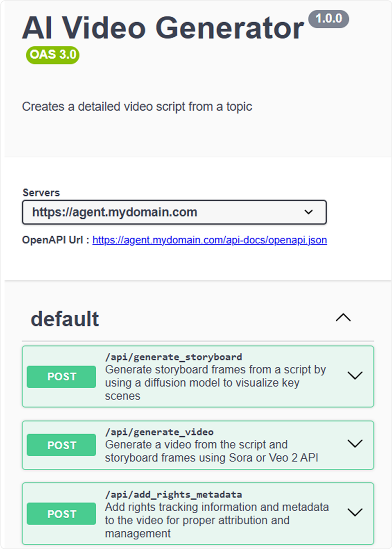Expand the generate_video endpoint chevron
Viewport: 392px width, 549px height.
point(355,444)
